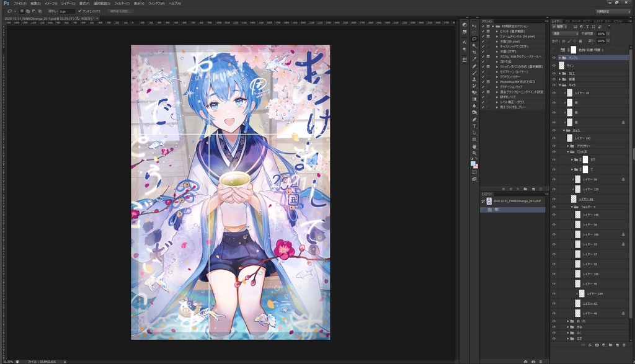This screenshot has height=364, width=635.
Task: Open the Character panel icon
Action: (464, 42)
